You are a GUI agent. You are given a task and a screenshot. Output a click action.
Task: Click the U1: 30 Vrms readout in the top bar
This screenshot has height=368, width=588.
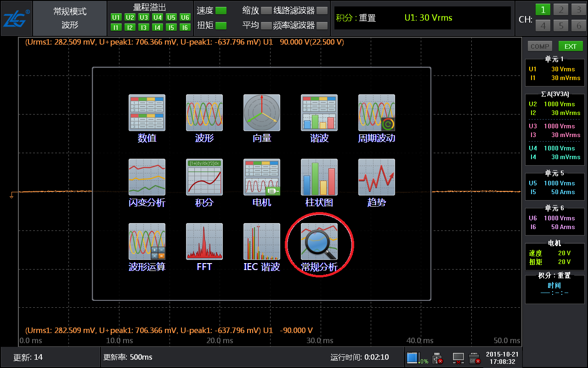point(428,18)
